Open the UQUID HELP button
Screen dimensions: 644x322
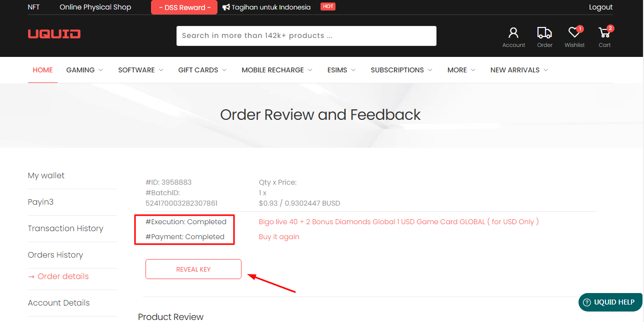tap(610, 302)
